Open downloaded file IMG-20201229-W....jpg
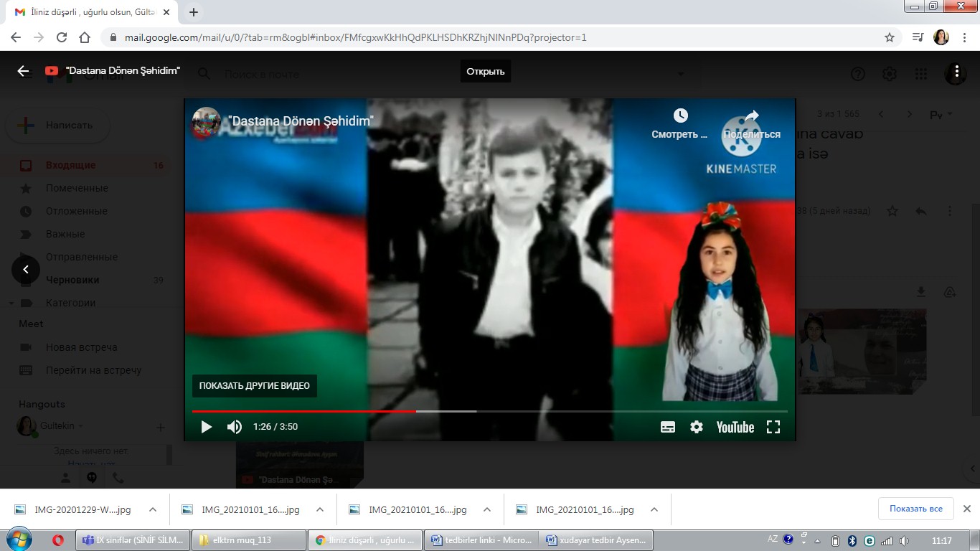This screenshot has height=551, width=980. (x=83, y=509)
